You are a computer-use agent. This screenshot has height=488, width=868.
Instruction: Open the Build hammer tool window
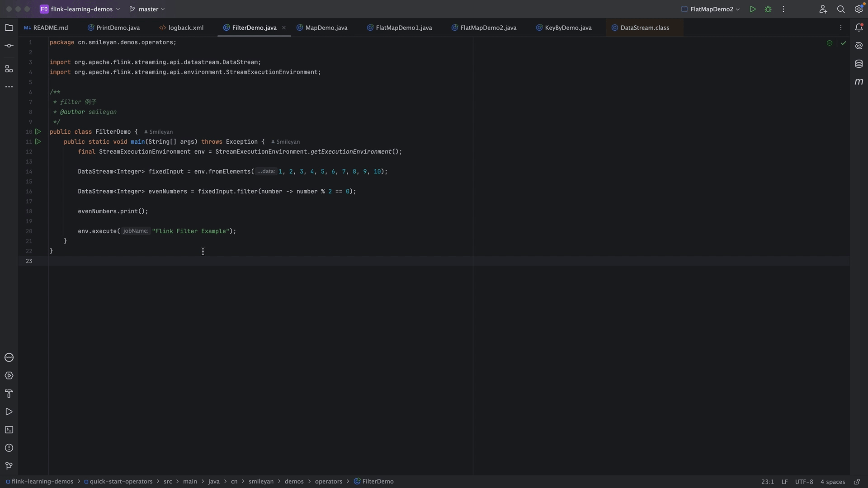(9, 394)
